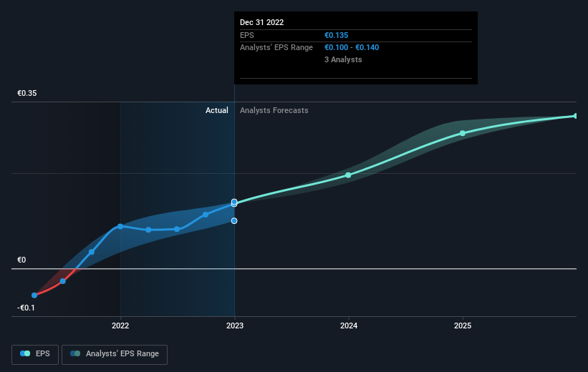
Task: Click the 'Analysts Forecasts' section label
Action: coord(274,110)
